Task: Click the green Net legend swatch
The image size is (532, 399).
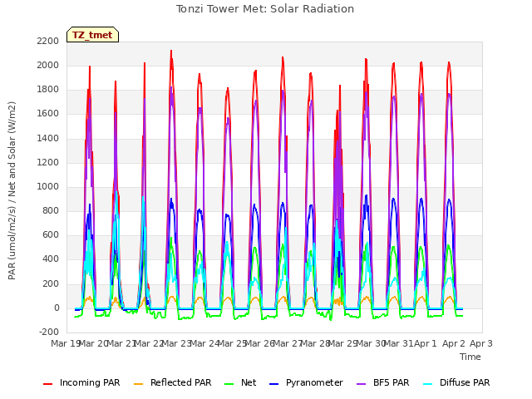Action: click(229, 384)
